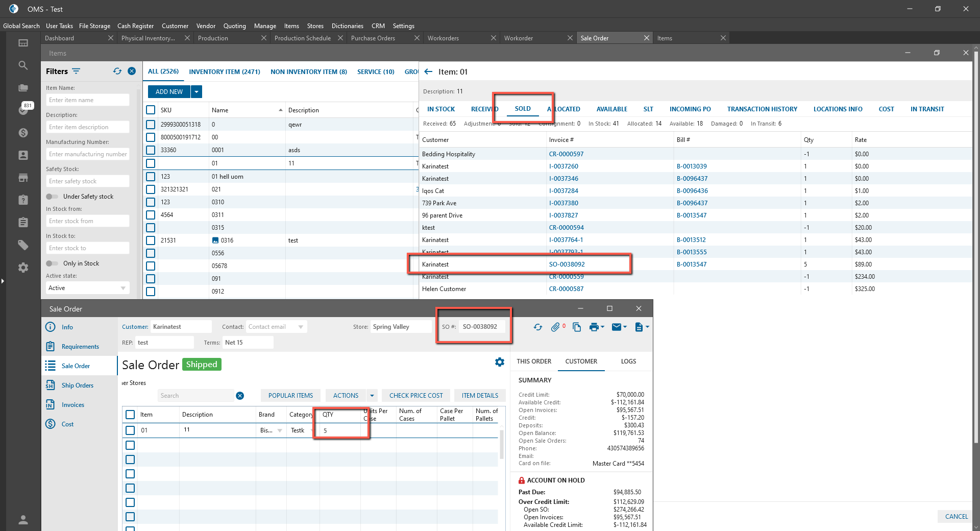The height and width of the screenshot is (531, 980).
Task: Click the back arrow next to Item: 01
Action: (428, 72)
